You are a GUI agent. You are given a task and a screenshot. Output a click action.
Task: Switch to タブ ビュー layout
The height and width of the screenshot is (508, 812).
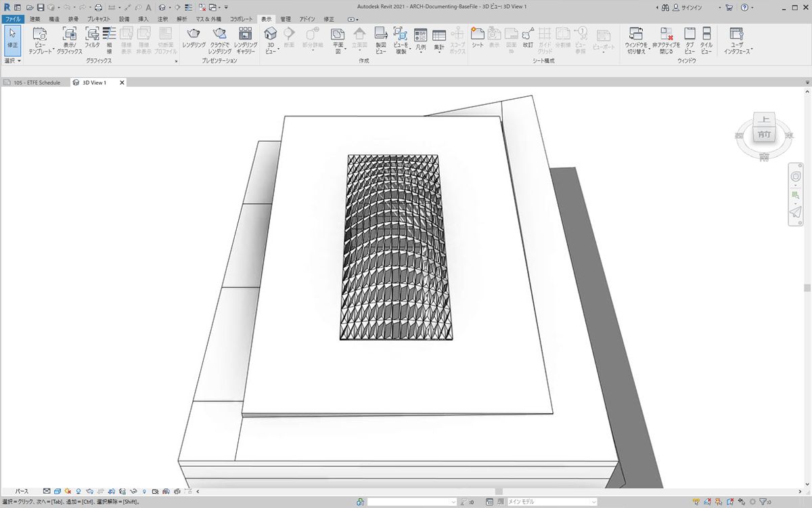click(690, 41)
